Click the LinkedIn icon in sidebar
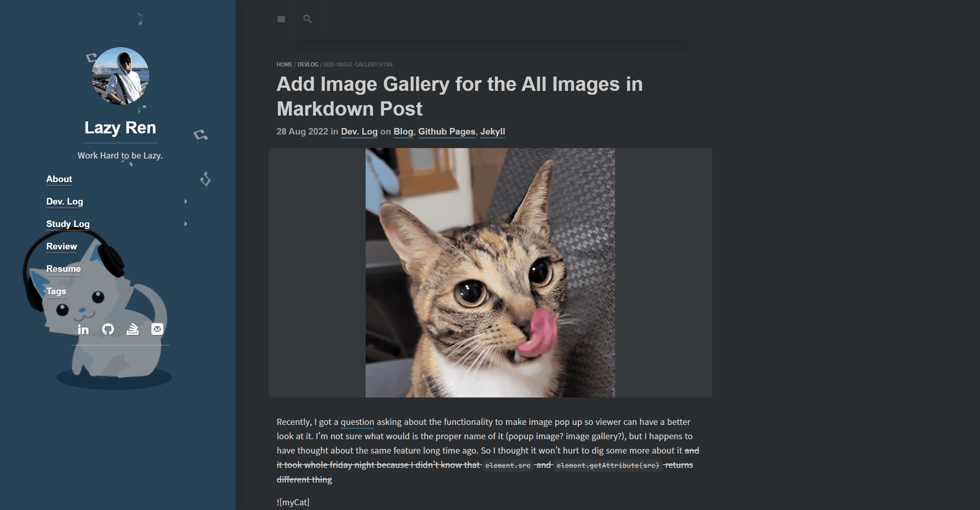The width and height of the screenshot is (980, 510). 82,329
